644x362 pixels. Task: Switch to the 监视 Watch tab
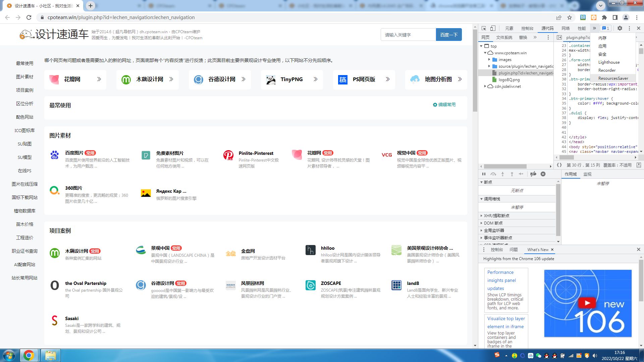click(x=587, y=174)
